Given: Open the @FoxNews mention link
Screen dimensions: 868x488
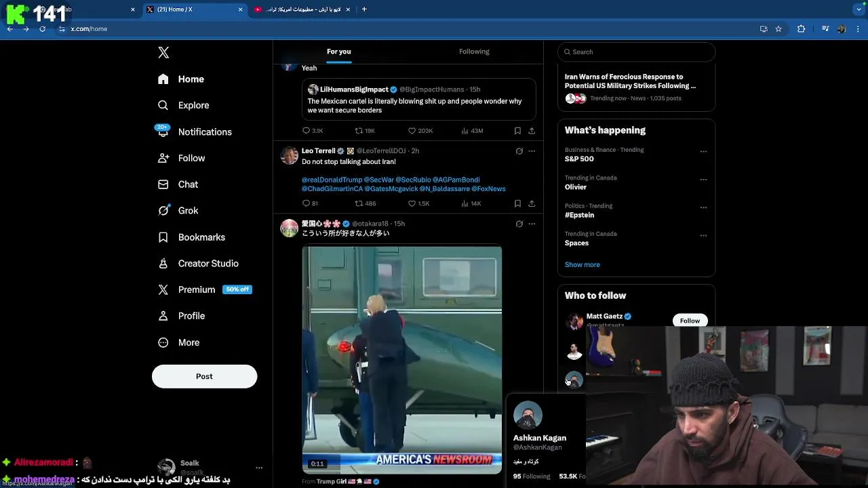Looking at the screenshot, I should click(x=488, y=188).
